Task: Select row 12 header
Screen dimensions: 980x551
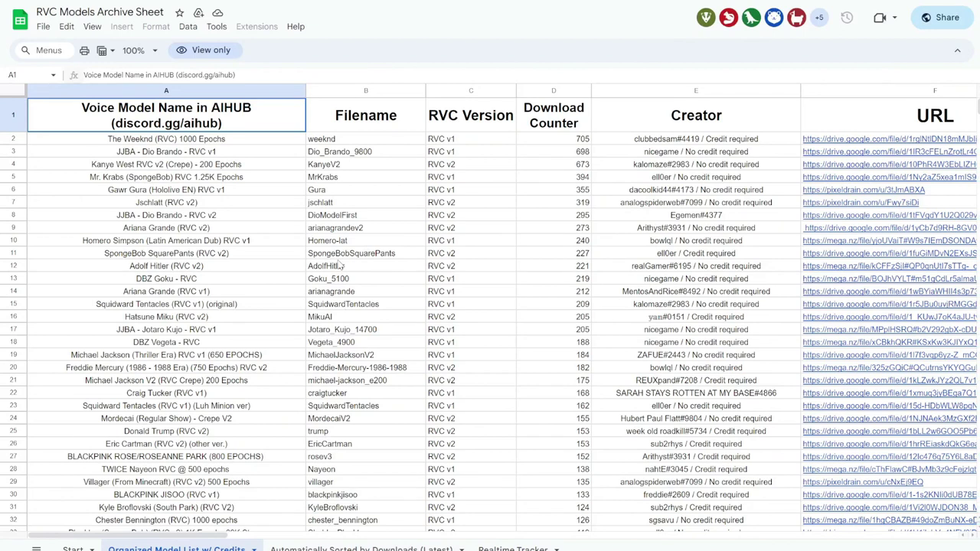Action: click(x=13, y=266)
